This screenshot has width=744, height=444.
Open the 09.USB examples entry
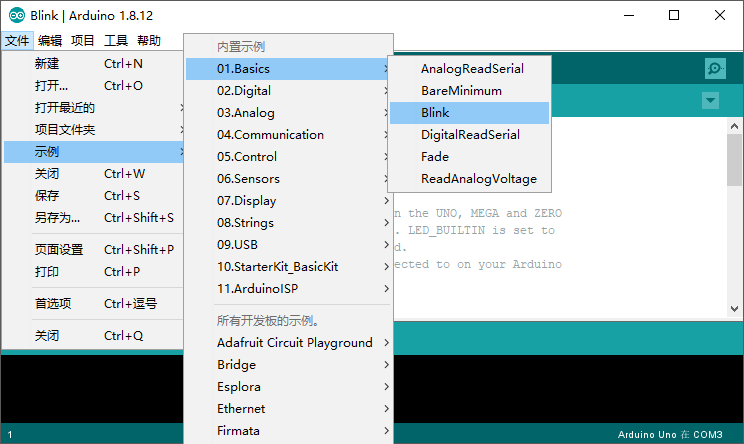288,245
